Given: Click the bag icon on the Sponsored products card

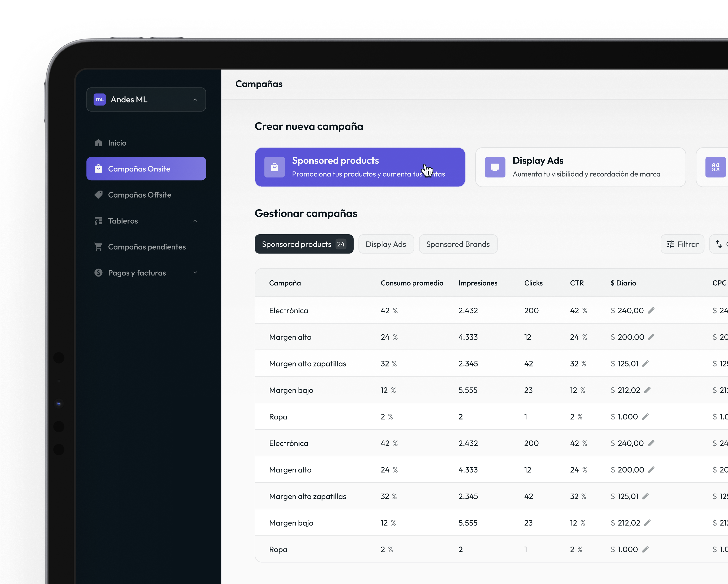Looking at the screenshot, I should pos(275,167).
